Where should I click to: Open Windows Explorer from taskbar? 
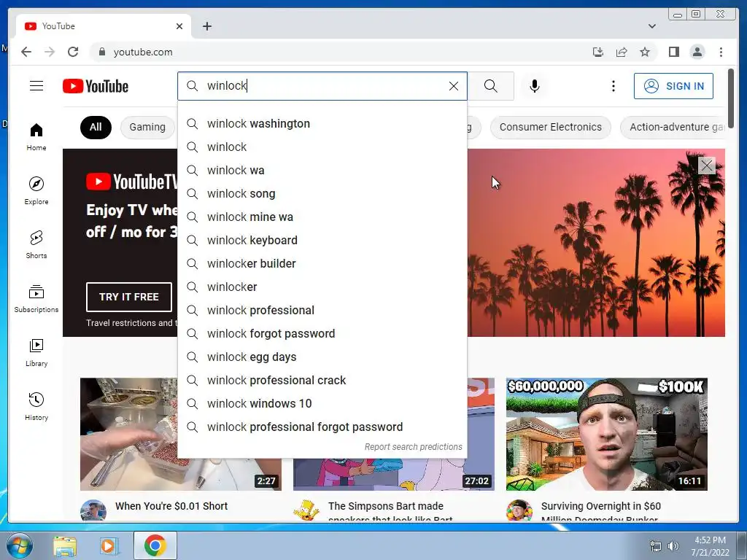click(64, 545)
